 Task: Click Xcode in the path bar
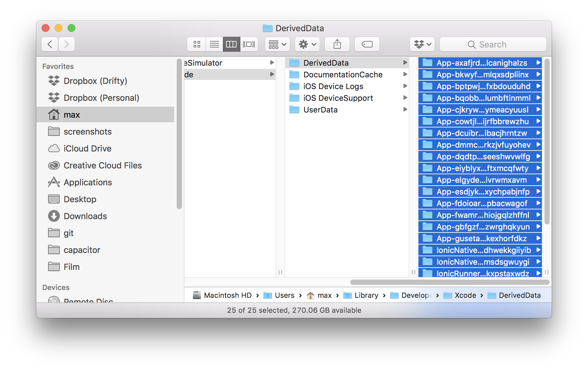pos(465,295)
